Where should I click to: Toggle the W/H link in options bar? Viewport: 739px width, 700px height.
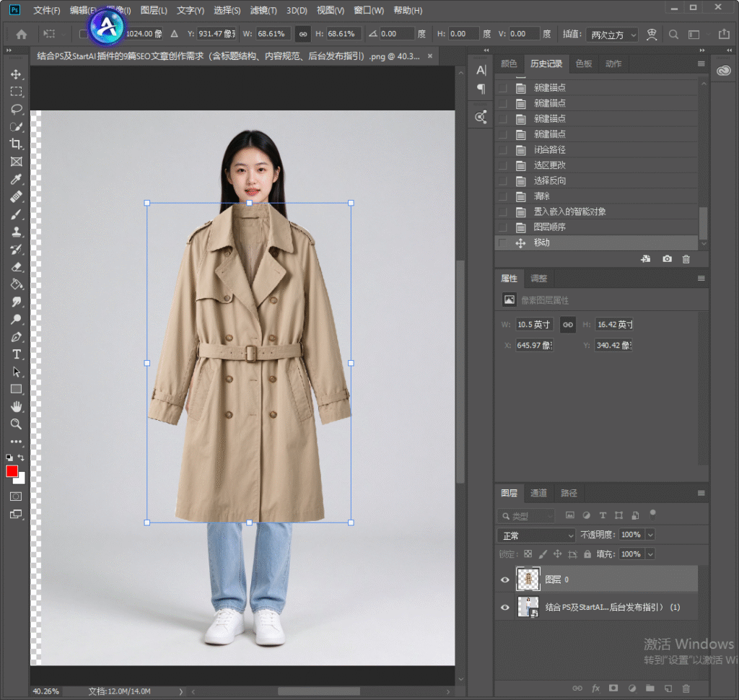(303, 34)
